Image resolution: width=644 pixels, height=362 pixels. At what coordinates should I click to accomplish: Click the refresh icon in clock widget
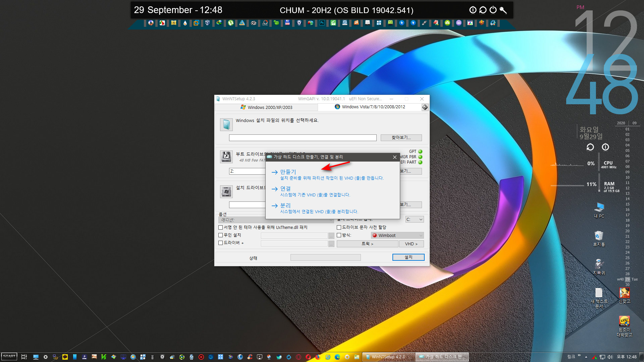[590, 147]
